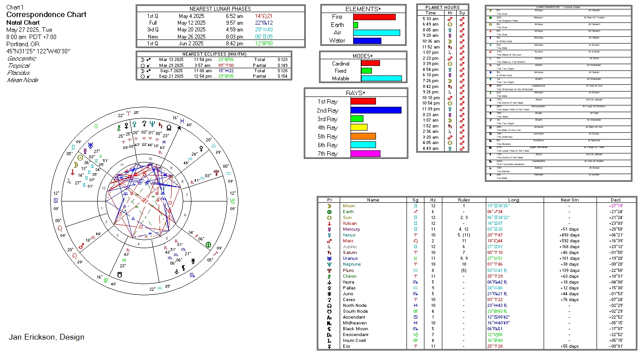Select the Capricorn glyph at the wheel's descendant
644x354 pixels.
[x=233, y=201]
